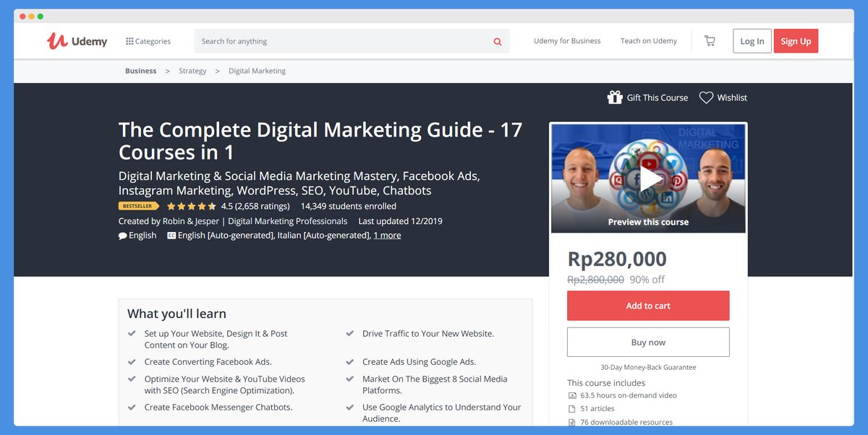This screenshot has width=868, height=435.
Task: Go to Digital Marketing breadcrumb
Action: 257,71
